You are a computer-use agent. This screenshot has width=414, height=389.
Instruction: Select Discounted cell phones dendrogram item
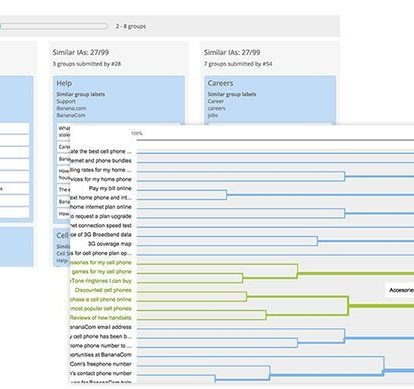click(103, 290)
